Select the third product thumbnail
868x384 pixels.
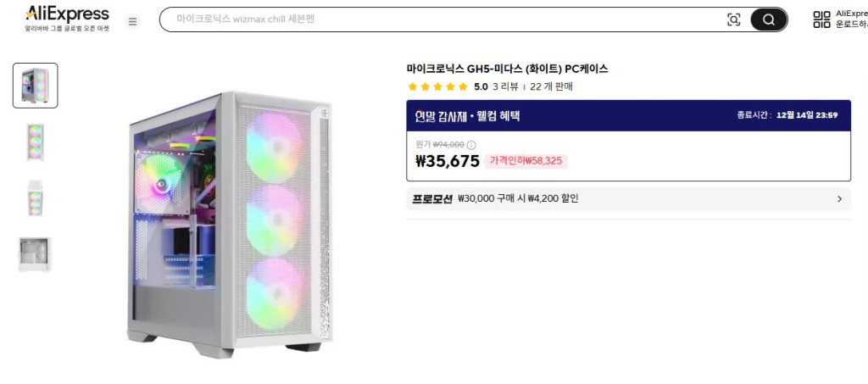pos(36,198)
